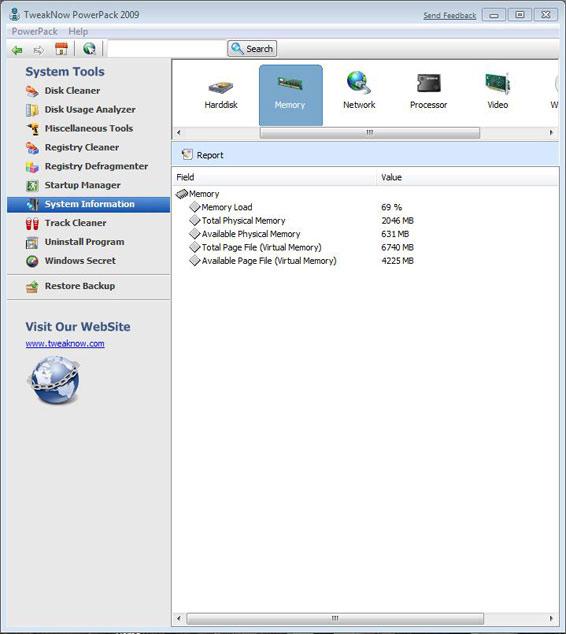Image resolution: width=566 pixels, height=634 pixels.
Task: Open the Home toolbar icon
Action: point(61,49)
